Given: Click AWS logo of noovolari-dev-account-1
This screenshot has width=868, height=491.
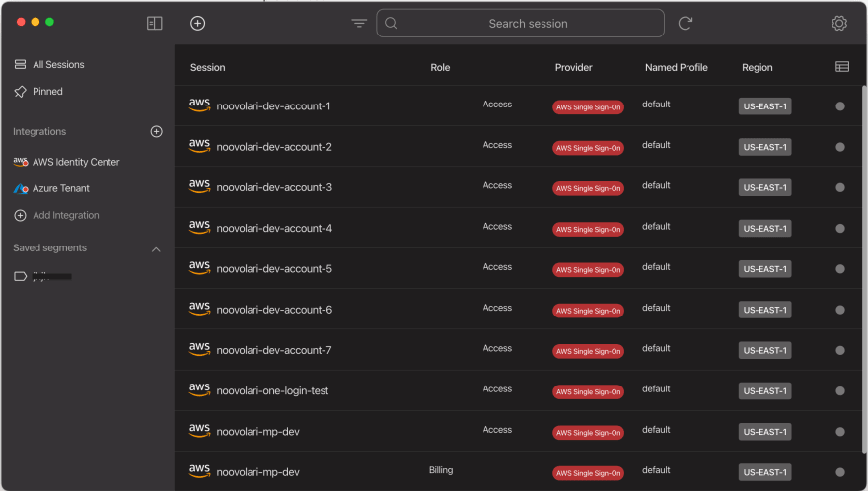Looking at the screenshot, I should (x=199, y=105).
